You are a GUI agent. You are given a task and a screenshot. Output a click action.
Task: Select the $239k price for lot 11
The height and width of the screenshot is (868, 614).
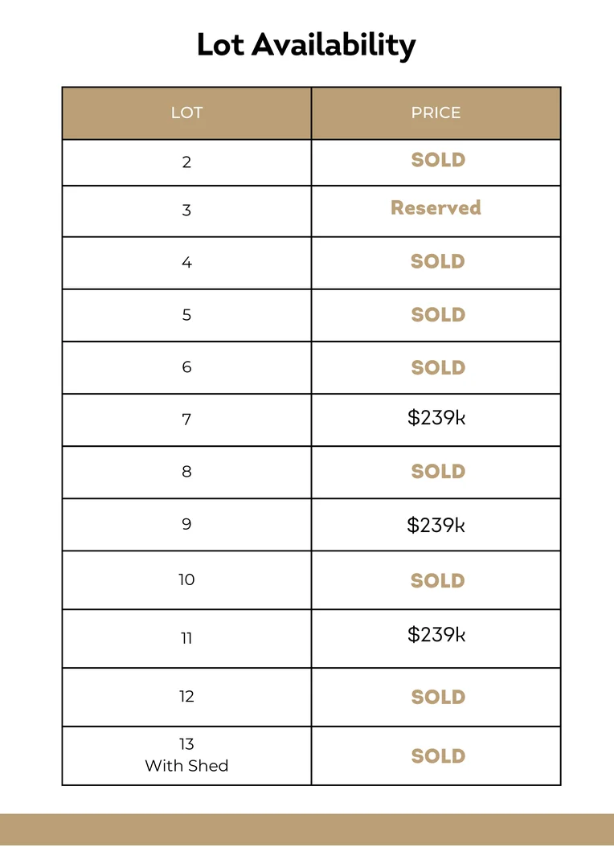pyautogui.click(x=436, y=635)
